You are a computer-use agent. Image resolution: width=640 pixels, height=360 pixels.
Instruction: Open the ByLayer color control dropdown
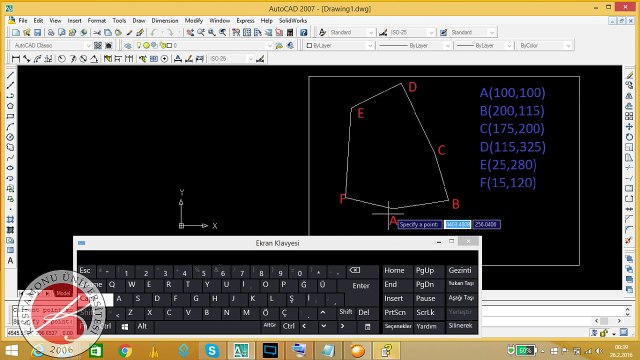tap(340, 46)
